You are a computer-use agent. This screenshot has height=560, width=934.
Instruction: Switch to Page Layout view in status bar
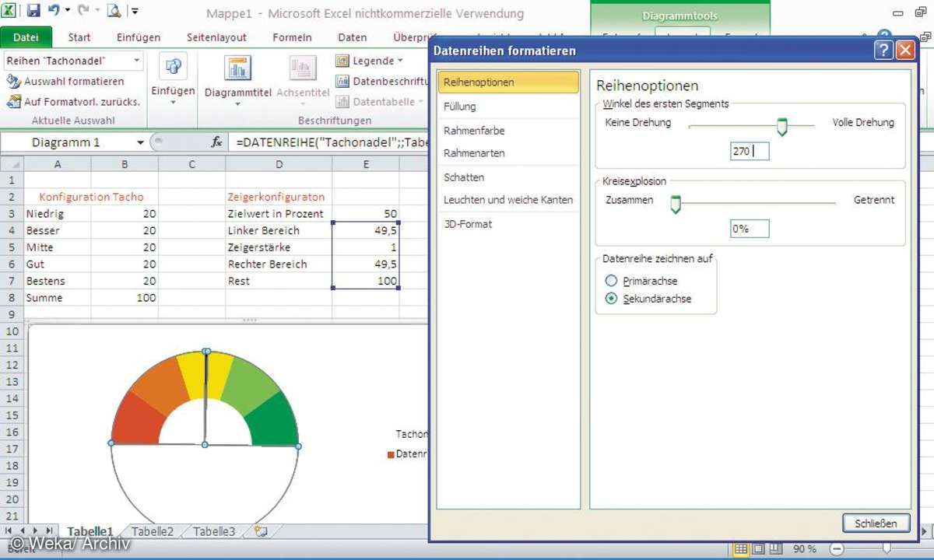tap(757, 549)
